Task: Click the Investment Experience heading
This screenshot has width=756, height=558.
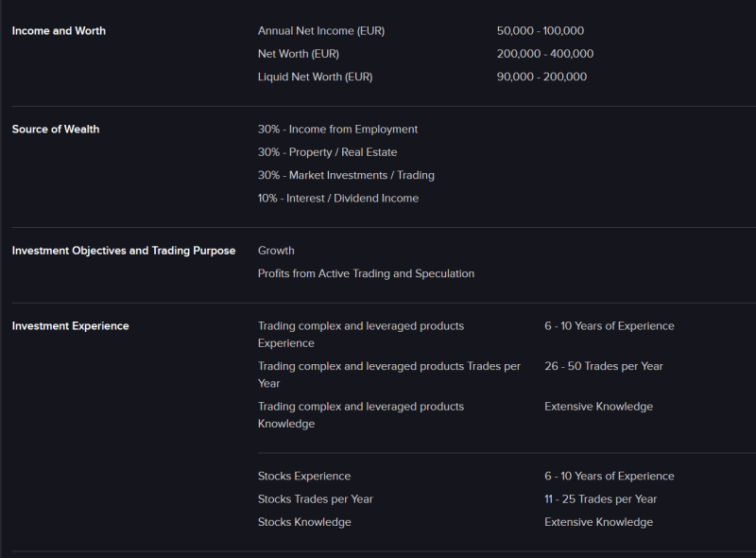Action: (71, 326)
